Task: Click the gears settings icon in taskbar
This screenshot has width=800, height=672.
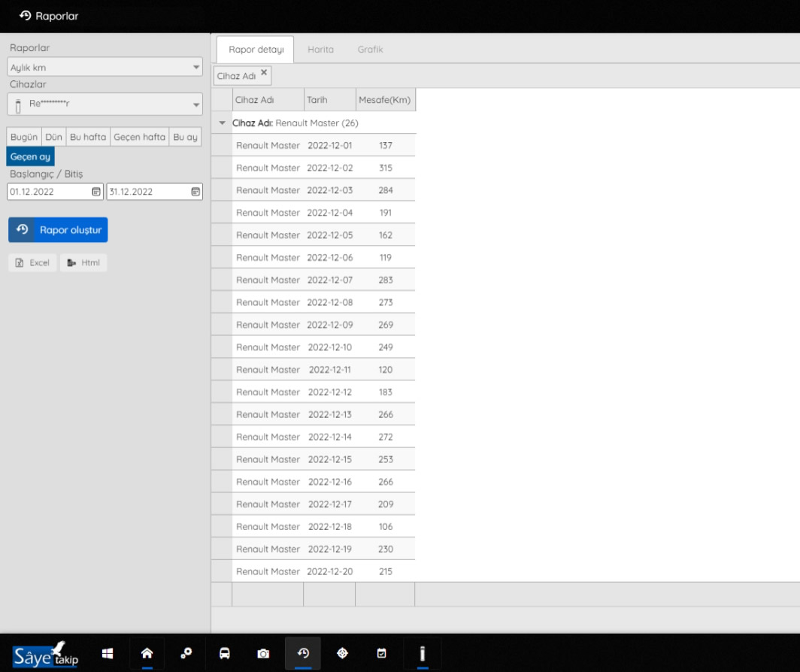Action: pos(186,653)
